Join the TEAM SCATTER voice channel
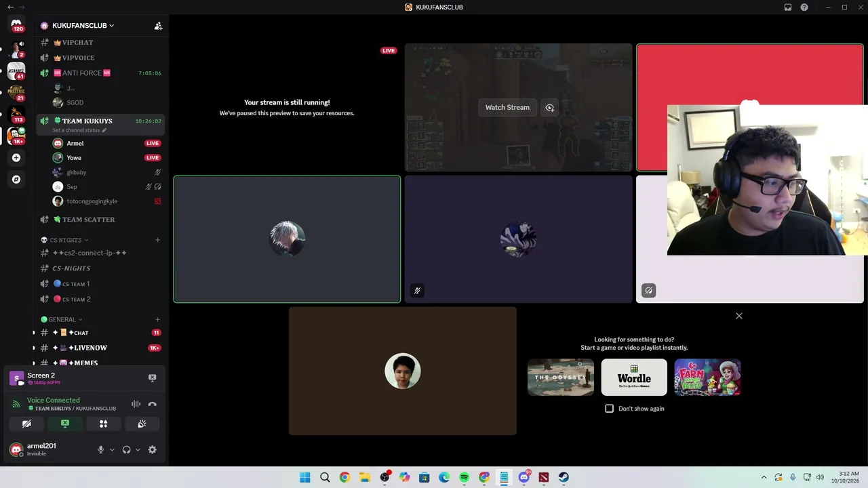This screenshot has height=488, width=868. pos(100,220)
